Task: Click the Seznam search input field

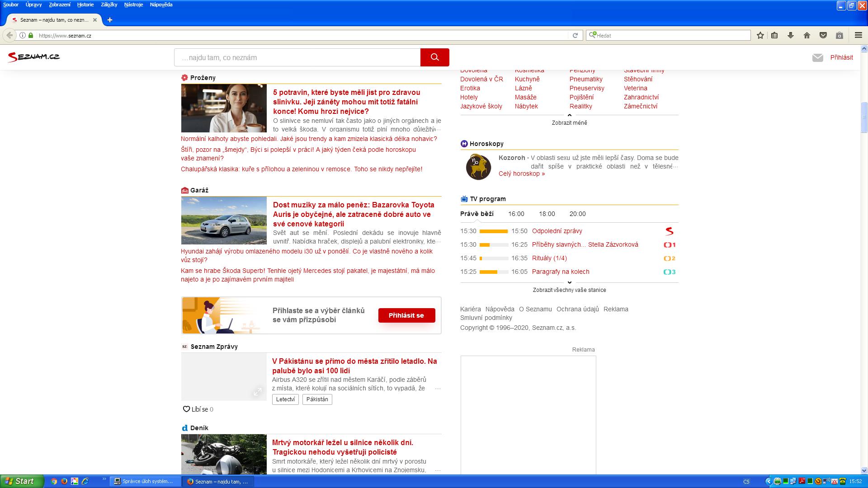Action: coord(297,57)
